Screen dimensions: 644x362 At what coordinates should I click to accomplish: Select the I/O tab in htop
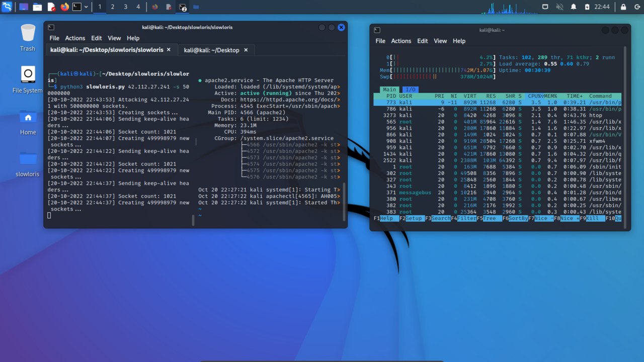tap(411, 89)
